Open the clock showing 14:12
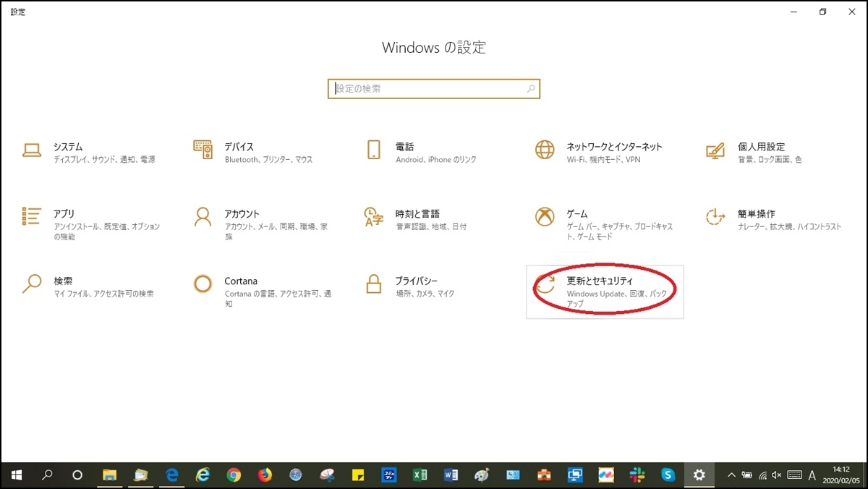This screenshot has width=868, height=489. pos(841,475)
